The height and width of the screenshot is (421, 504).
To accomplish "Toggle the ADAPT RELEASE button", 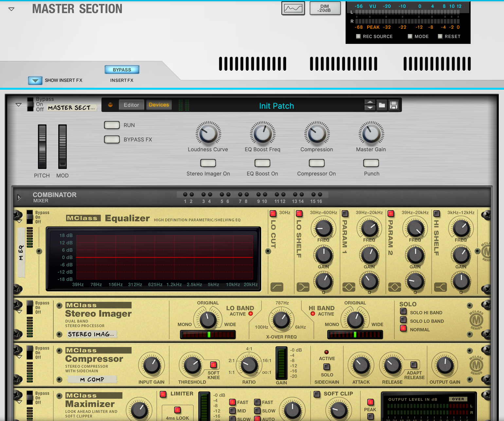I will 414,364.
